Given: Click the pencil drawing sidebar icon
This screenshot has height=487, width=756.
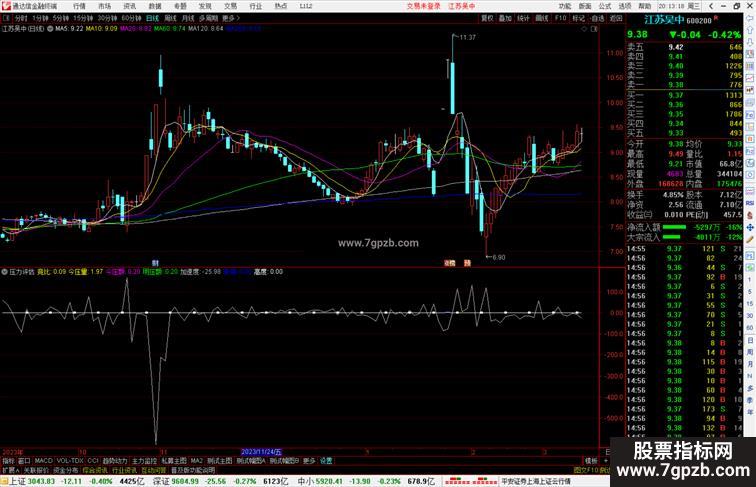Looking at the screenshot, I should point(750,240).
